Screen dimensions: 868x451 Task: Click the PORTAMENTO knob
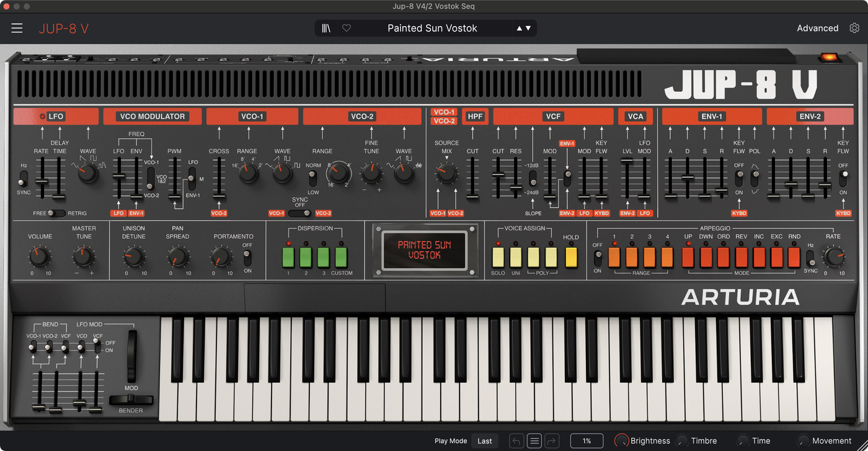[x=221, y=256]
